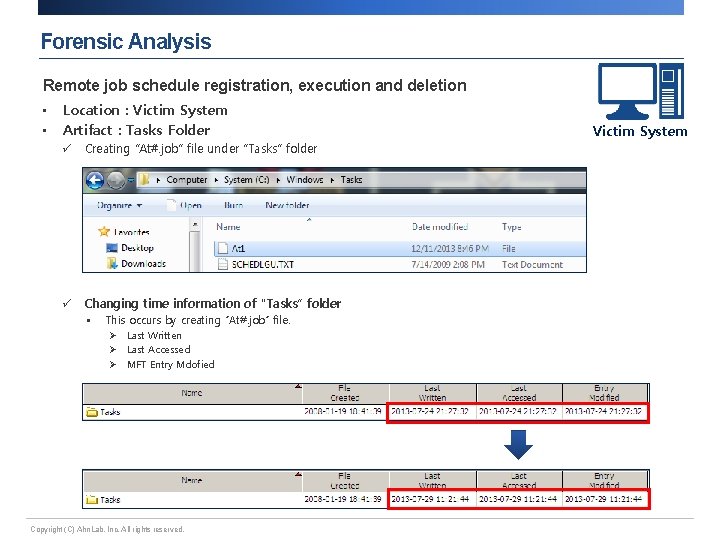Click the Victim System computer graphic
The height and width of the screenshot is (540, 720).
[641, 91]
